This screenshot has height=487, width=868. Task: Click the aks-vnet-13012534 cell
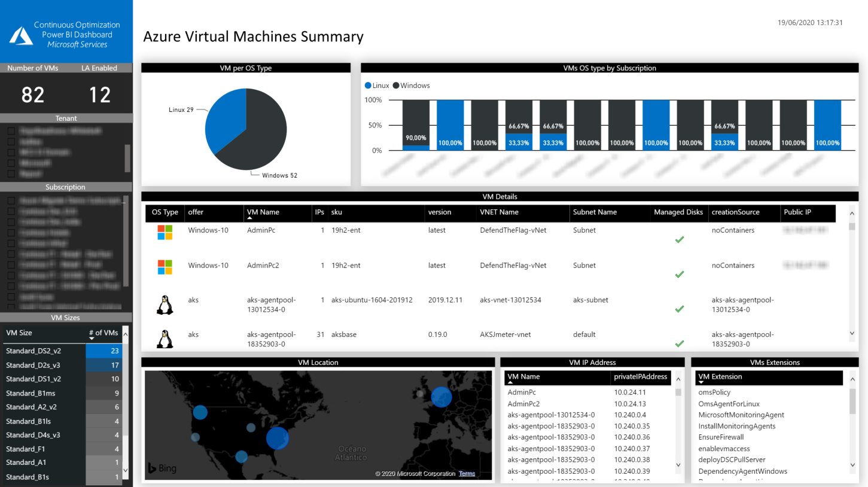[510, 300]
